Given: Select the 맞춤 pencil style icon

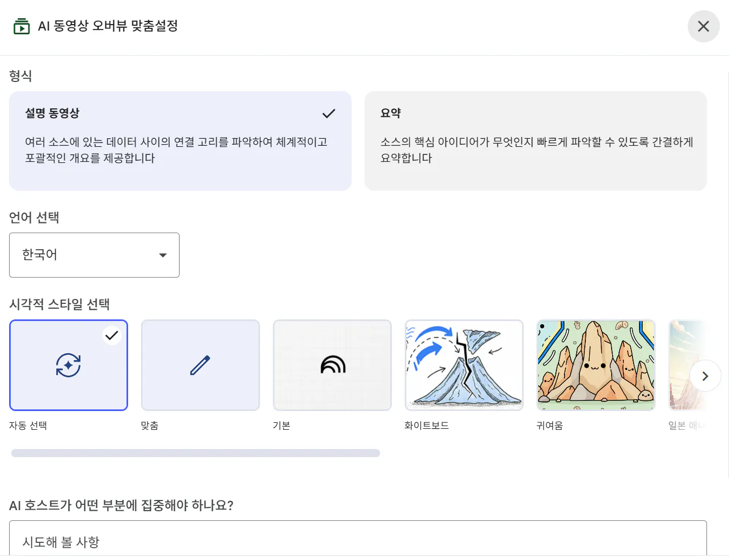Looking at the screenshot, I should coord(200,365).
